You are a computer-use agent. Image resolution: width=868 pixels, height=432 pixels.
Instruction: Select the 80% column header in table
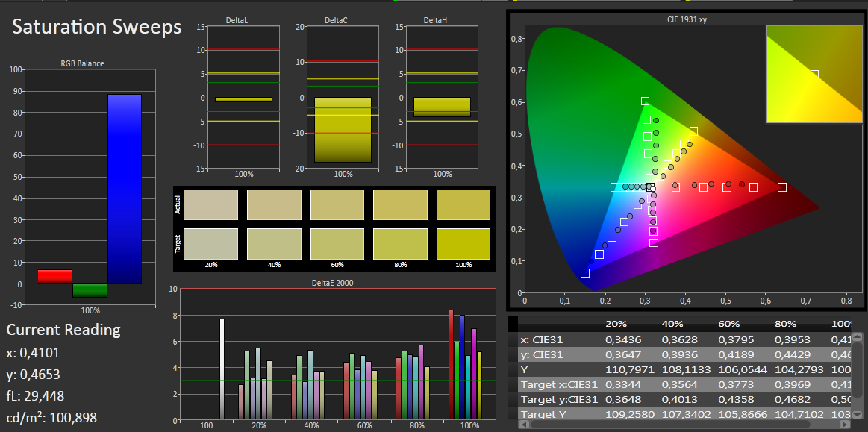(x=785, y=324)
